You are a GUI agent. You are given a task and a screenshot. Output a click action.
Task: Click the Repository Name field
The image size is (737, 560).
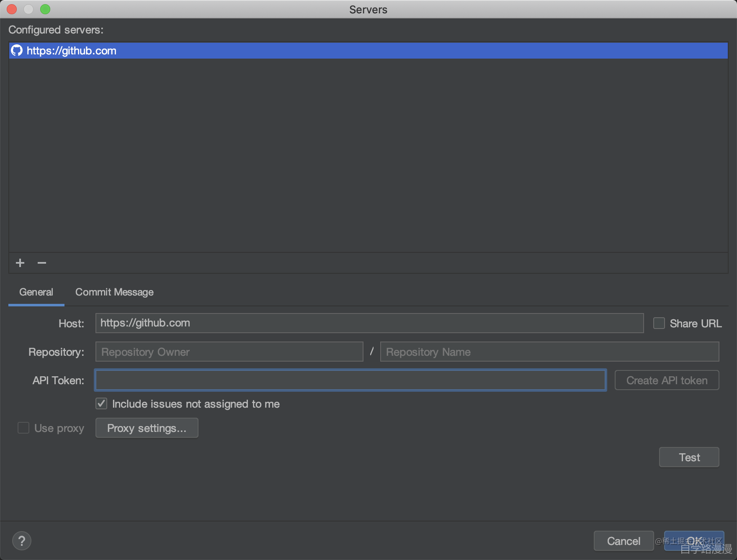(x=549, y=352)
